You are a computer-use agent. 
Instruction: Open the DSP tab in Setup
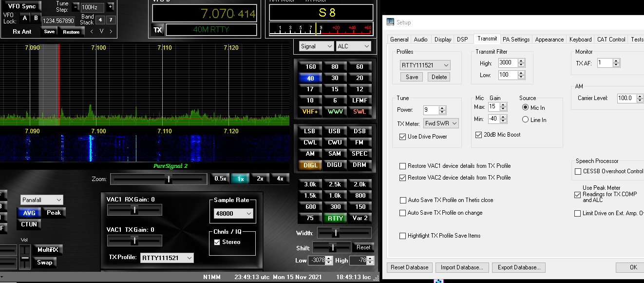pos(462,40)
